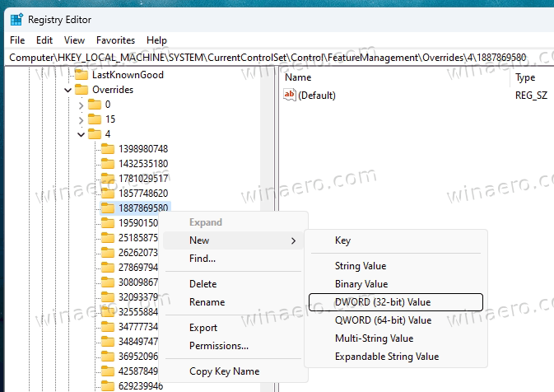Image resolution: width=554 pixels, height=392 pixels.
Task: Open the Edit menu
Action: pos(44,40)
